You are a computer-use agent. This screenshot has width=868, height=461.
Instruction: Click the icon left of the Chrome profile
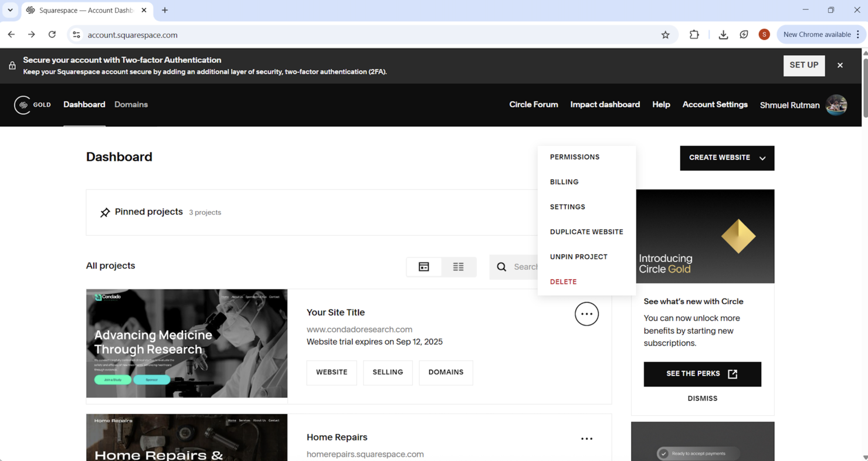click(744, 35)
